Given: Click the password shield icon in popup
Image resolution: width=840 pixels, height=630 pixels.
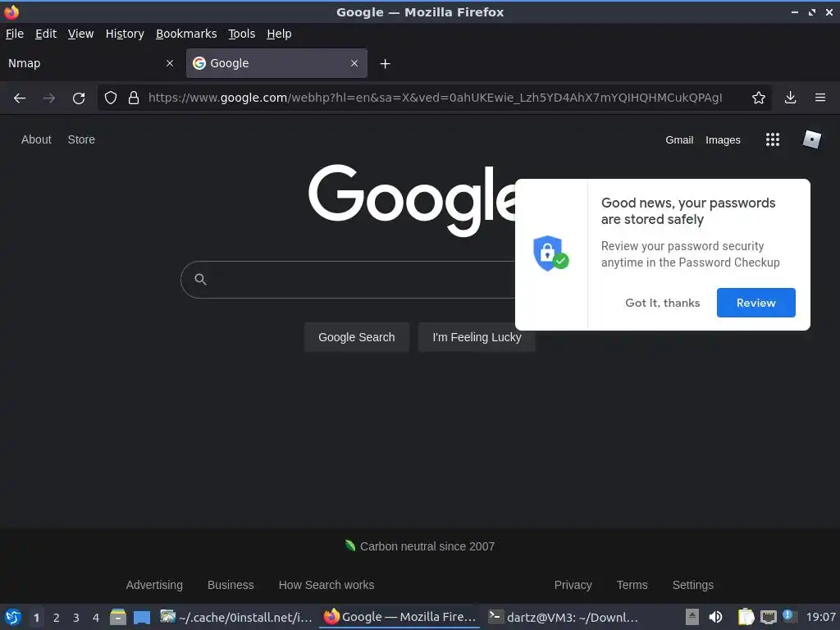Looking at the screenshot, I should coord(550,253).
